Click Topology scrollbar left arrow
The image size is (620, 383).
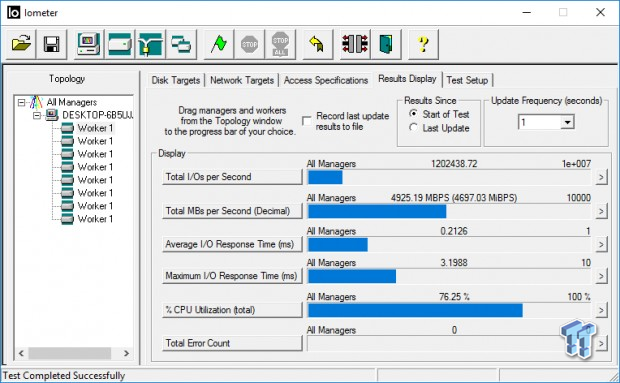(22, 353)
